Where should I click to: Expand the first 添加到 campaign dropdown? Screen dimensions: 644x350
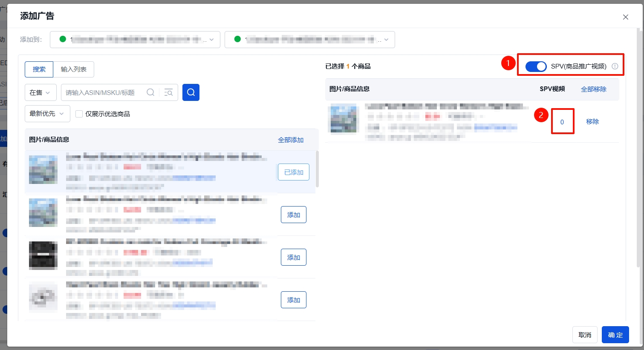(x=135, y=40)
